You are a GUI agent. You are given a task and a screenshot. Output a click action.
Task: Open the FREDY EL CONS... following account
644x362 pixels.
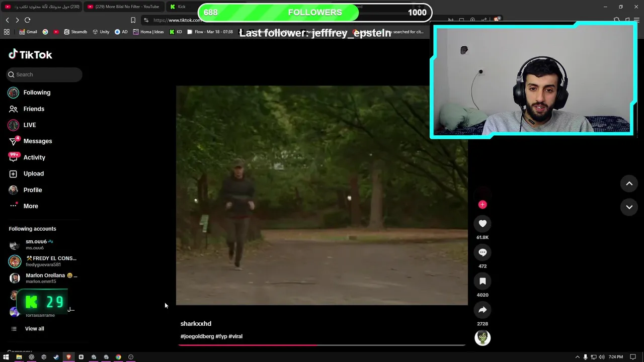pos(43,261)
